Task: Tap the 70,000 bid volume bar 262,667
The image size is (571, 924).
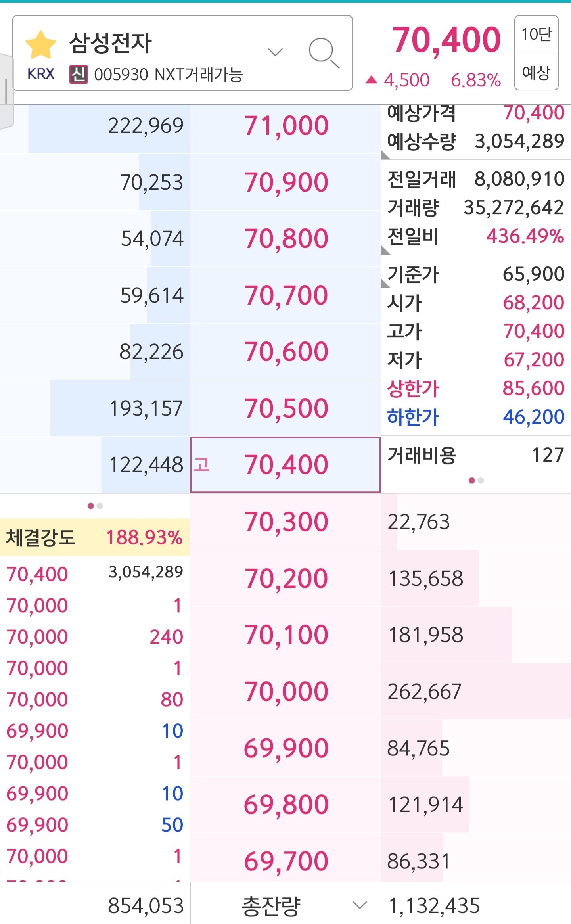Action: pyautogui.click(x=476, y=691)
